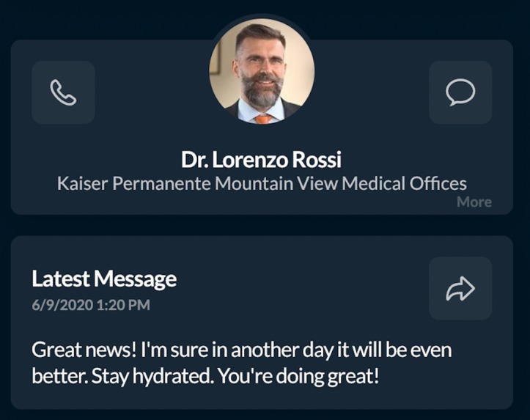Forward latest message with share arrow icon
Image resolution: width=530 pixels, height=420 pixels.
point(460,288)
